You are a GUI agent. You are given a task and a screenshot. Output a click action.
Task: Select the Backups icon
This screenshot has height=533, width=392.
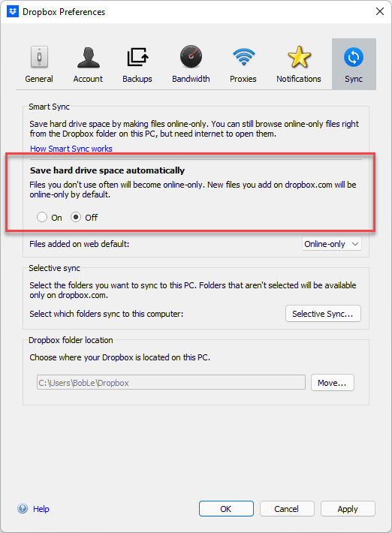click(137, 57)
